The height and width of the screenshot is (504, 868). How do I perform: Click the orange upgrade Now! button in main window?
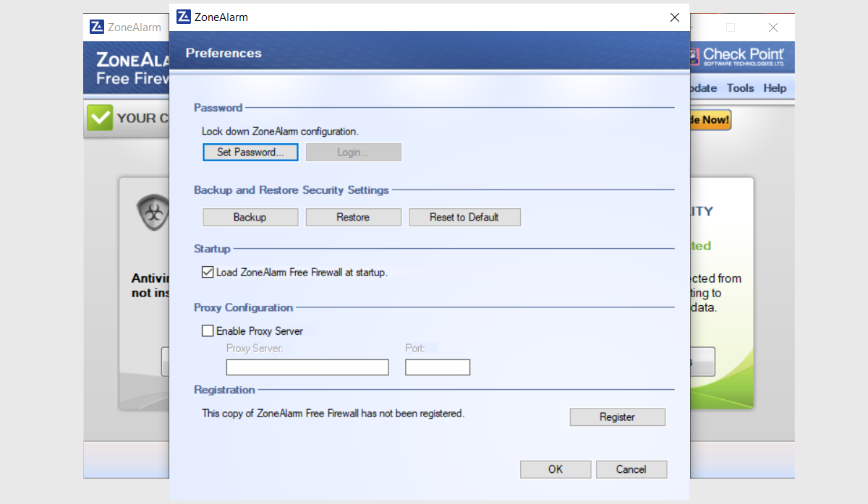pos(710,120)
